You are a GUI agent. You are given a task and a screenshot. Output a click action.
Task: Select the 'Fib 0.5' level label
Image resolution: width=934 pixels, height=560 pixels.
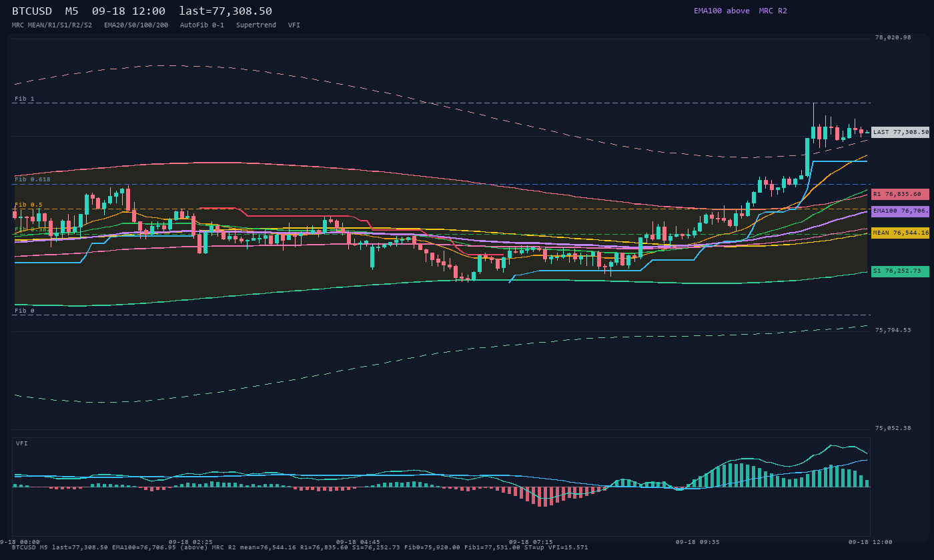(29, 205)
